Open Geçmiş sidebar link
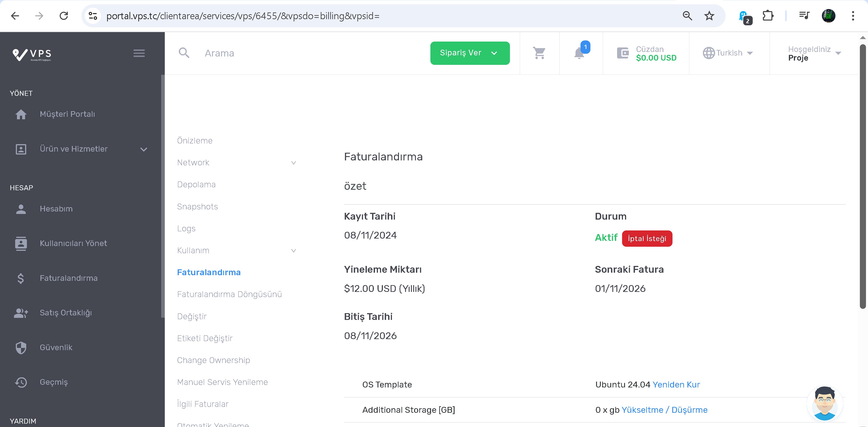The width and height of the screenshot is (868, 427). [x=54, y=382]
